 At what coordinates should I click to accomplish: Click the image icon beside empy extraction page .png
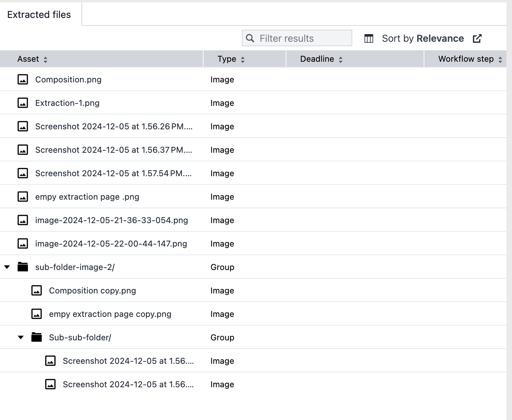23,197
